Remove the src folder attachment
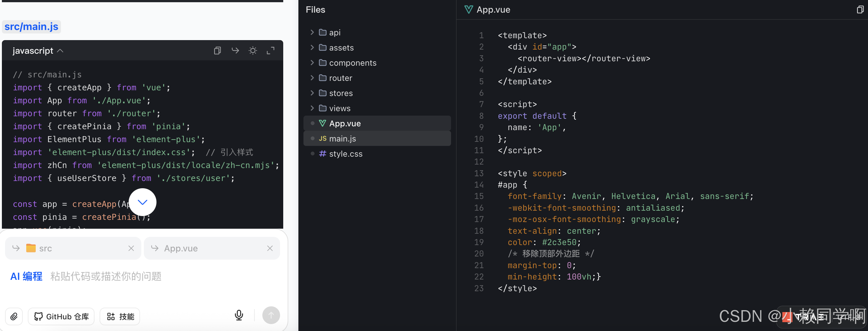This screenshot has width=868, height=331. coord(131,249)
